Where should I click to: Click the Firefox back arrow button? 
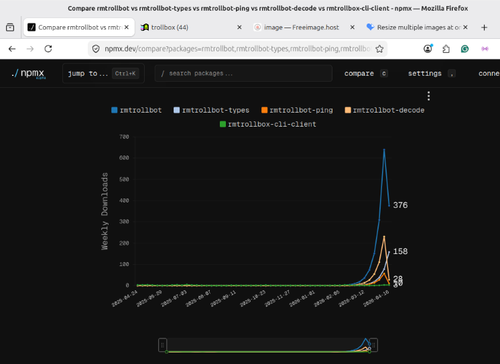[x=12, y=49]
